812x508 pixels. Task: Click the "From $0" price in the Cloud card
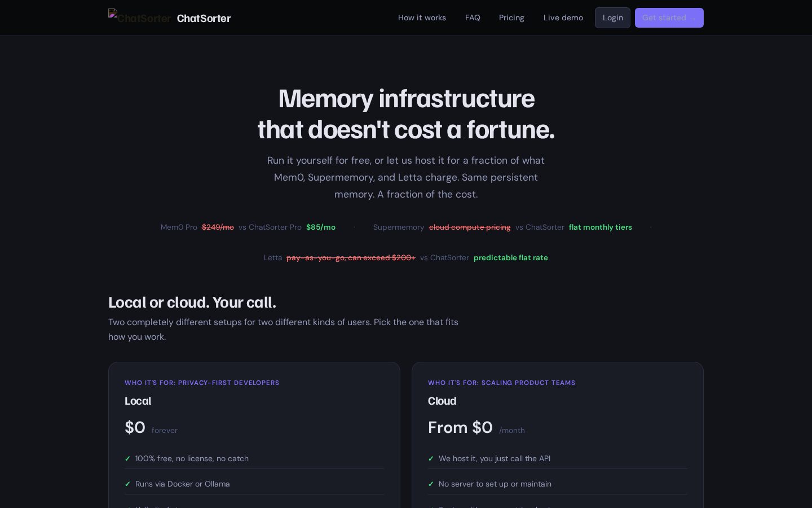pos(460,427)
